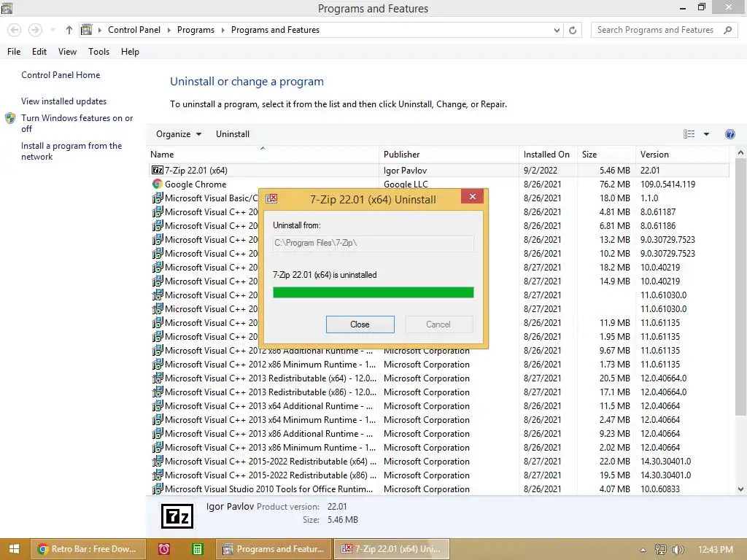Click icon of Visual C++ 2013 Redistributable (x86)
The width and height of the screenshot is (747, 560).
point(158,392)
